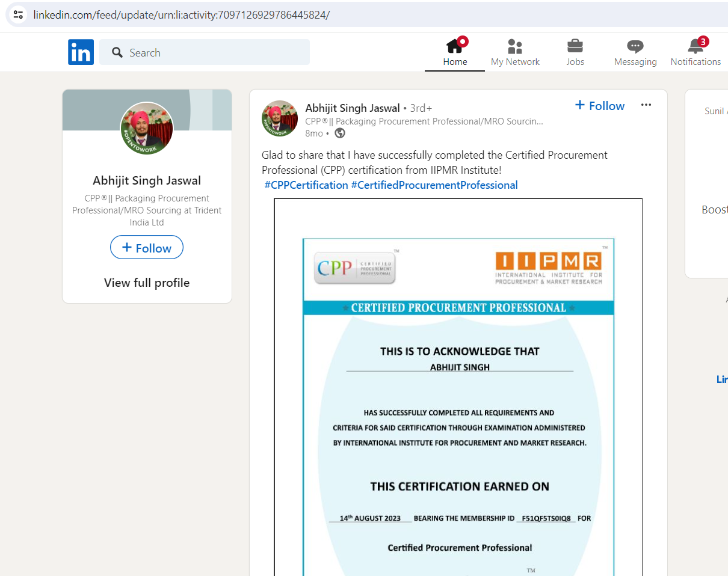Click the post author's avatar
Screen dimensions: 728x576
pos(280,118)
